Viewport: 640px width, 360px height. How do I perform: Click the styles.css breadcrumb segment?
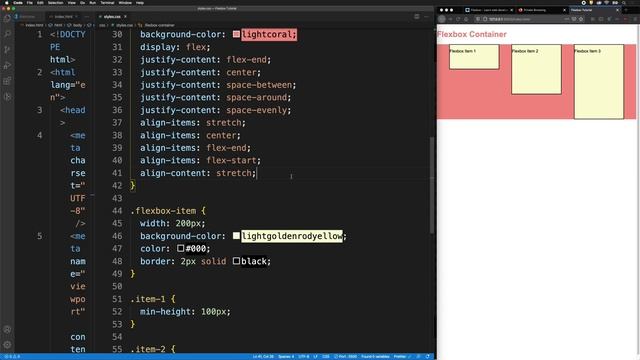pyautogui.click(x=122, y=25)
